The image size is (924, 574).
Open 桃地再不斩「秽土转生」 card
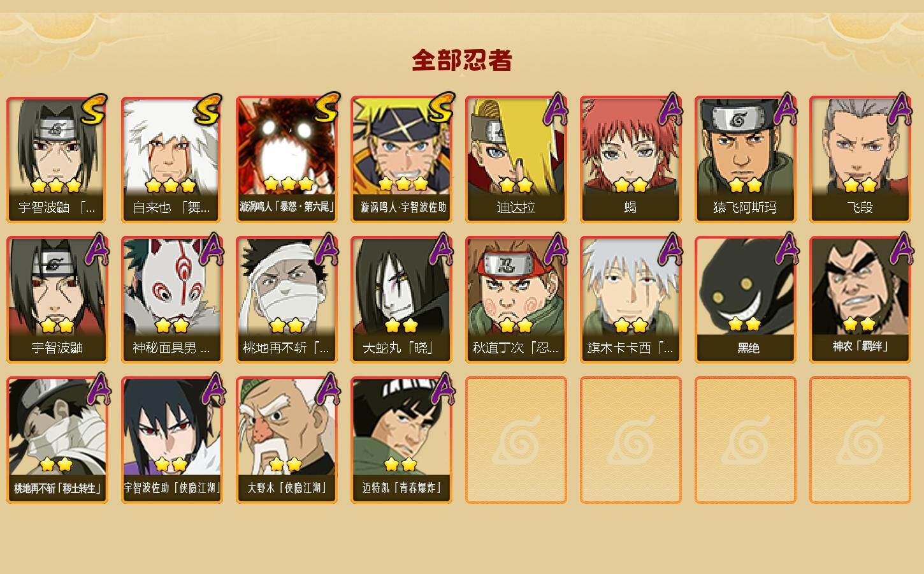point(57,440)
